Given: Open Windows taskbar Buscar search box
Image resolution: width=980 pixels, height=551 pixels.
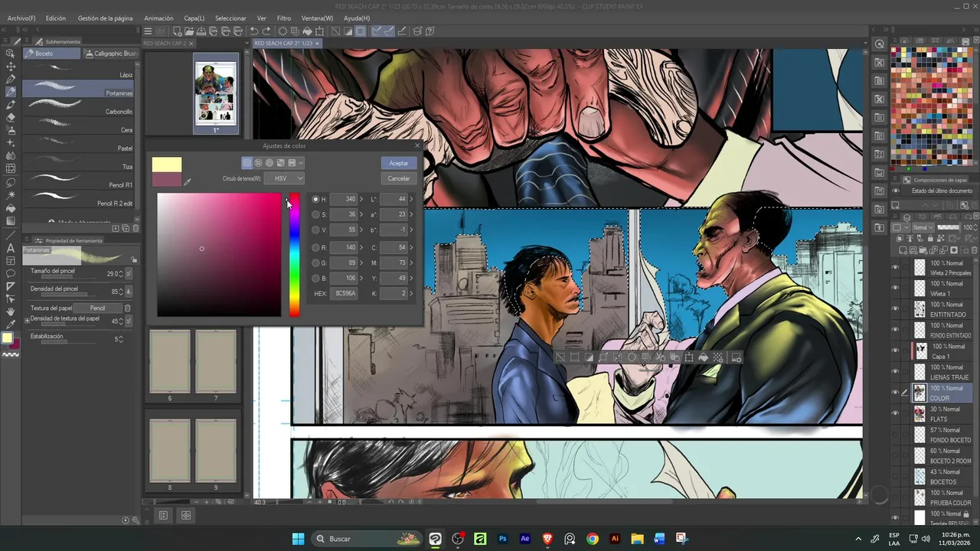Looking at the screenshot, I should (367, 539).
